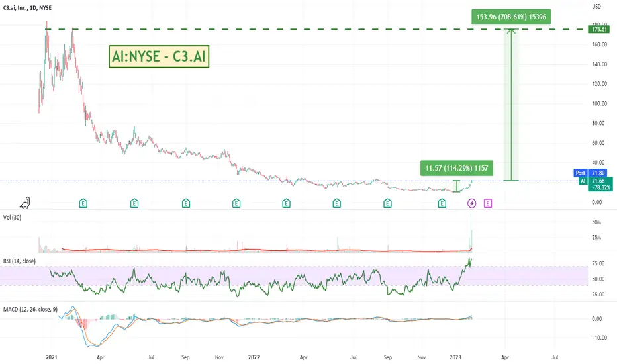617x364 pixels.
Task: Click the 2023 label on time axis
Action: pyautogui.click(x=455, y=357)
